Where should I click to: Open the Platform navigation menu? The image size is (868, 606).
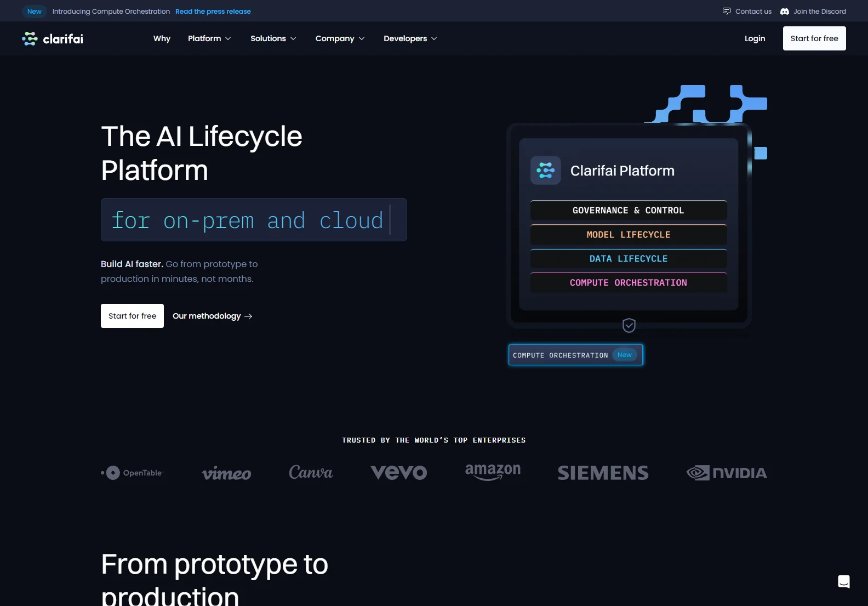[x=209, y=38]
